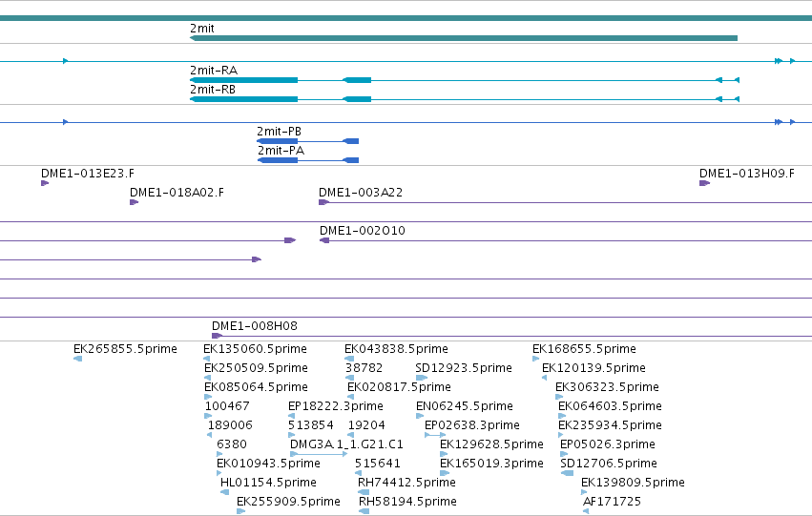Click the 2mit-PA label
Viewport: 812px width, 516px height.
[x=281, y=151]
